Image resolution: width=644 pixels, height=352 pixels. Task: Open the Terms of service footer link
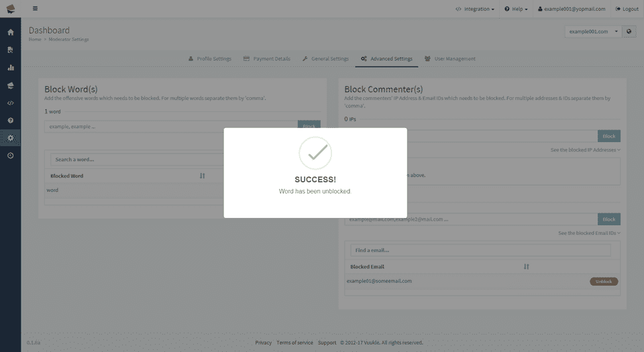[294, 343]
